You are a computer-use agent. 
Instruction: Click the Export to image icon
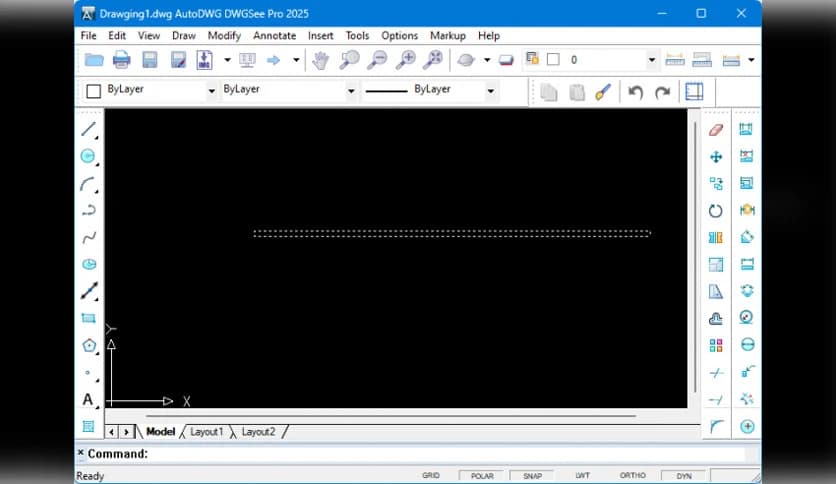click(x=204, y=60)
